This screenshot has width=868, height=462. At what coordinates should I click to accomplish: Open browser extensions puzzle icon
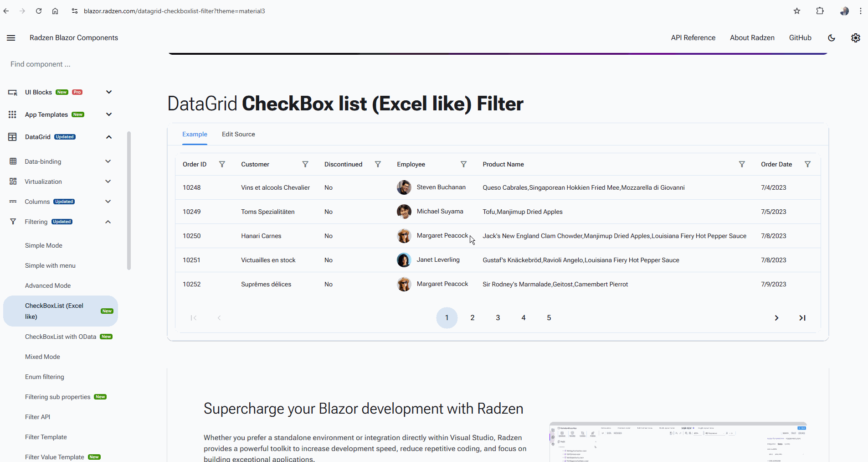(x=820, y=11)
